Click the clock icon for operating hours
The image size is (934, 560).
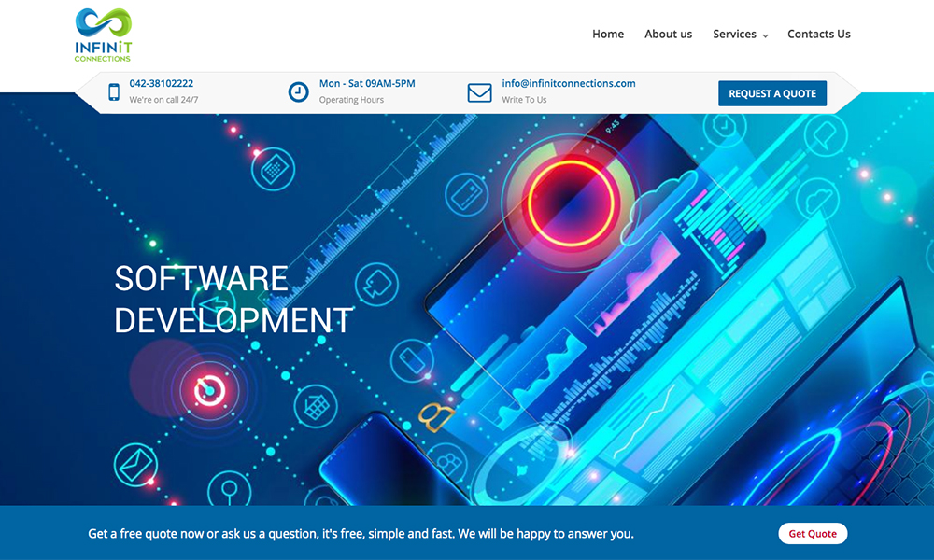(298, 91)
